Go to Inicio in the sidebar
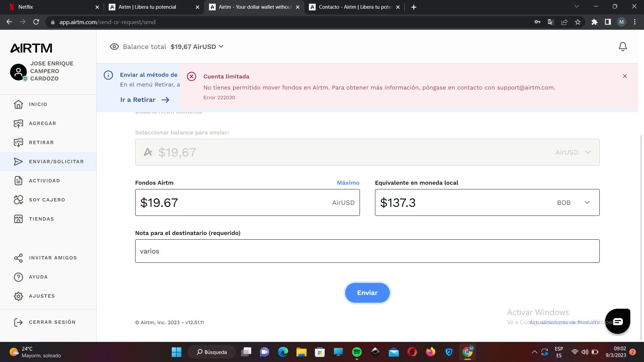This screenshot has height=362, width=644. click(x=38, y=104)
